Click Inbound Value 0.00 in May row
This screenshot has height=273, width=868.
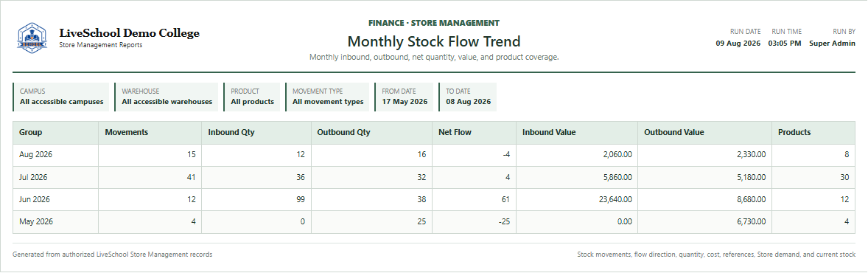[x=577, y=222]
